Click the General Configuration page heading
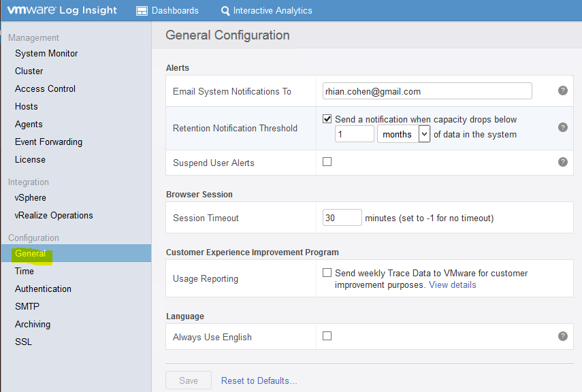582x392 pixels. [227, 35]
